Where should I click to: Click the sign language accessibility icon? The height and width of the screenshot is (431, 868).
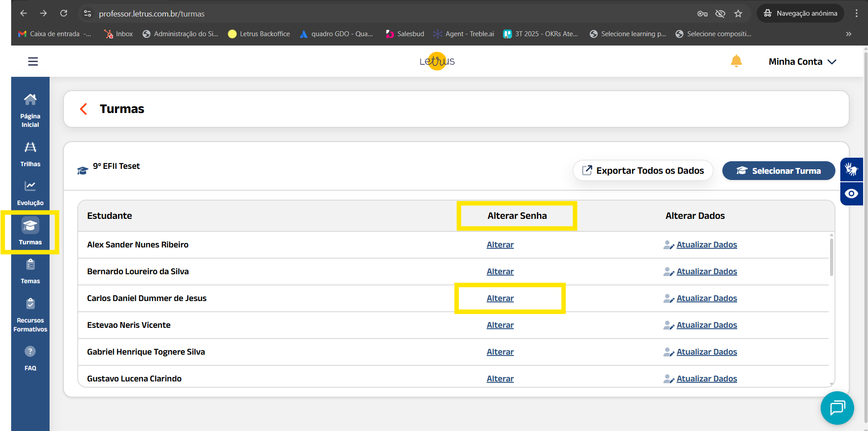[851, 170]
